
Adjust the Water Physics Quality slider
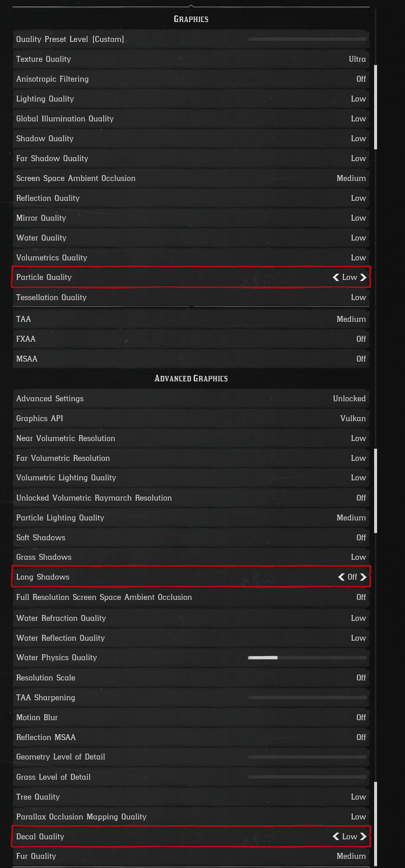point(307,658)
